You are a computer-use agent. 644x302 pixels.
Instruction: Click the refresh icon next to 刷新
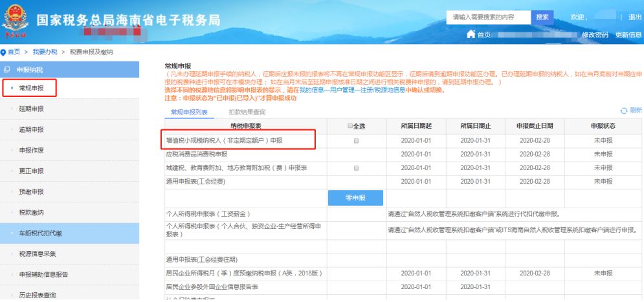(x=624, y=111)
